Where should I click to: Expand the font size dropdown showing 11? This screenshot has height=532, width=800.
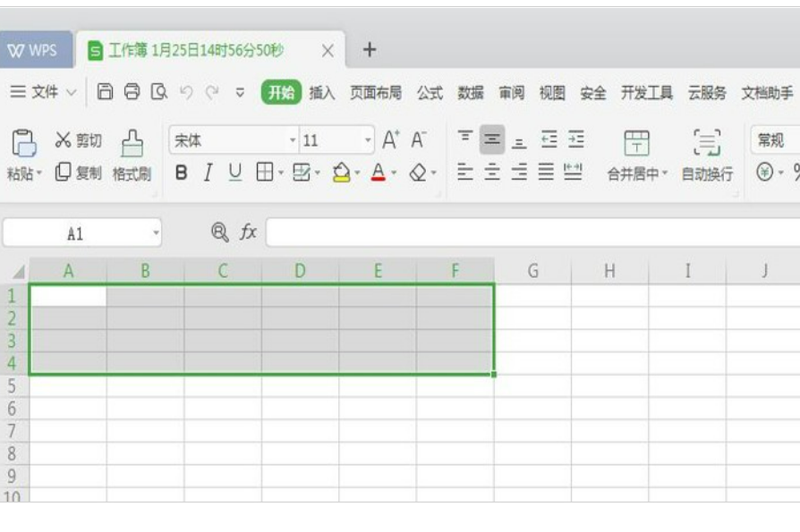(x=368, y=140)
